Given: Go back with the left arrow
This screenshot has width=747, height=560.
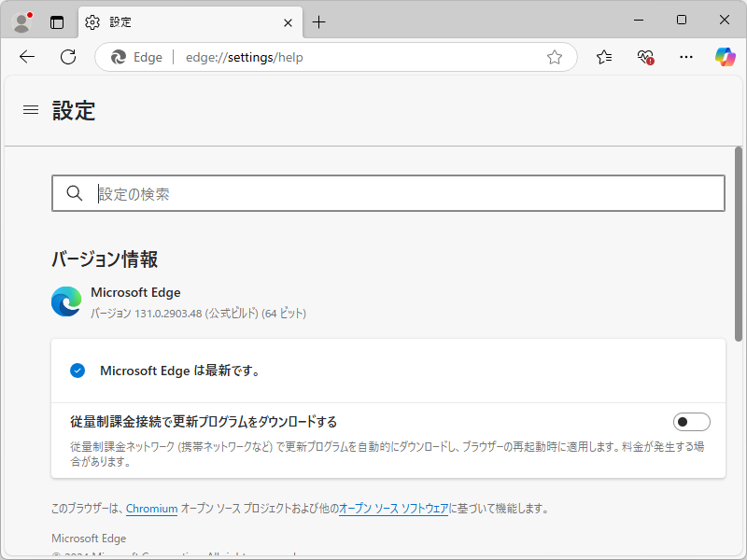Looking at the screenshot, I should pos(26,57).
